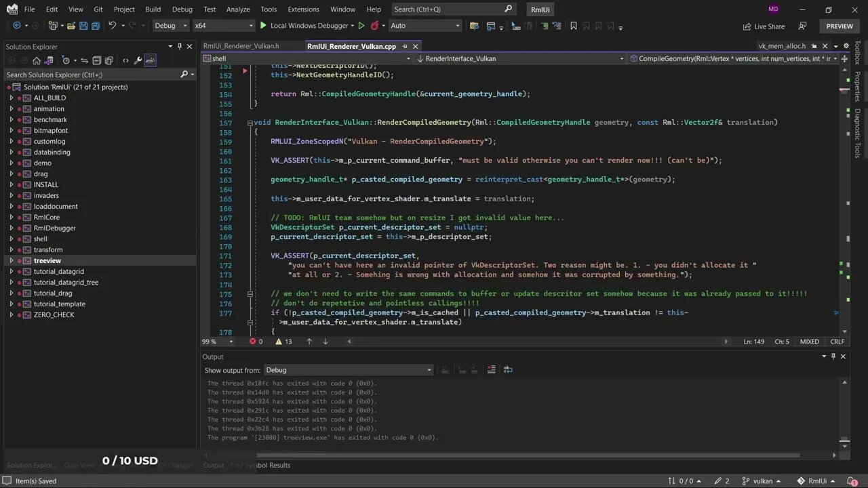Switch to RmlUi_Renderer_Vulkan.h tab
The width and height of the screenshot is (868, 488).
241,46
